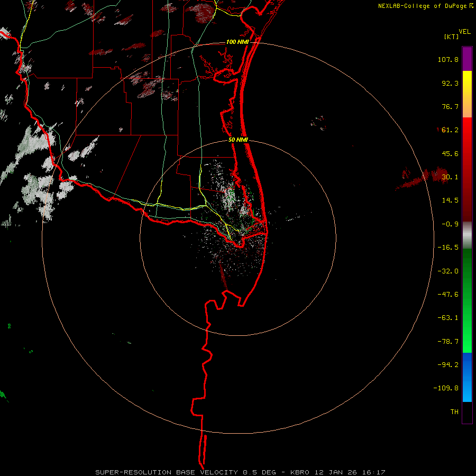Click the -32.0 legend value
Image resolution: width=476 pixels, height=476 pixels.
pos(448,271)
